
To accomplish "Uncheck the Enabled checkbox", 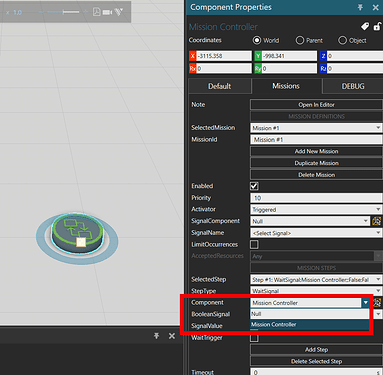I will click(x=254, y=186).
